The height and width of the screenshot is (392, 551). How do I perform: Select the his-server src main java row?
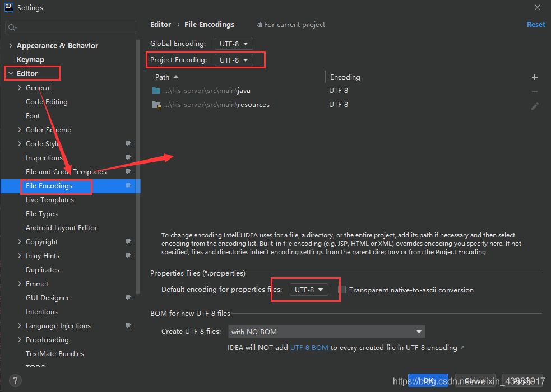pos(339,91)
